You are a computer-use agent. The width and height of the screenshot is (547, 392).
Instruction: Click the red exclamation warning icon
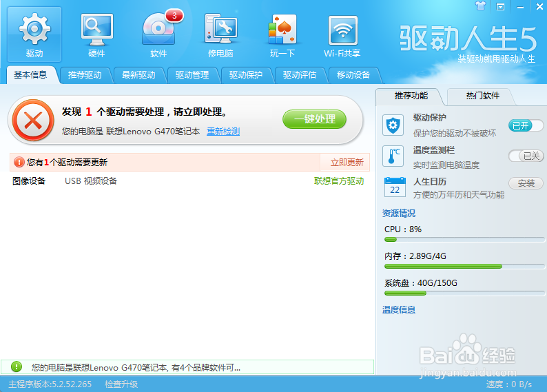click(19, 162)
